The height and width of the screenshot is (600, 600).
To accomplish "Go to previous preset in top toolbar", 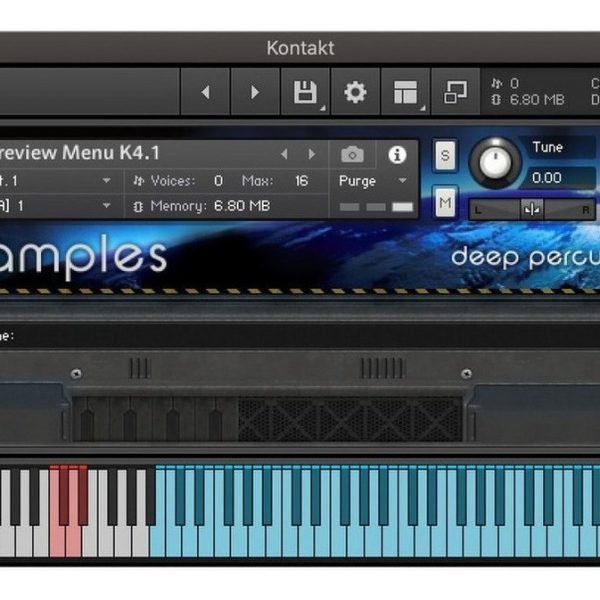I will tap(205, 92).
